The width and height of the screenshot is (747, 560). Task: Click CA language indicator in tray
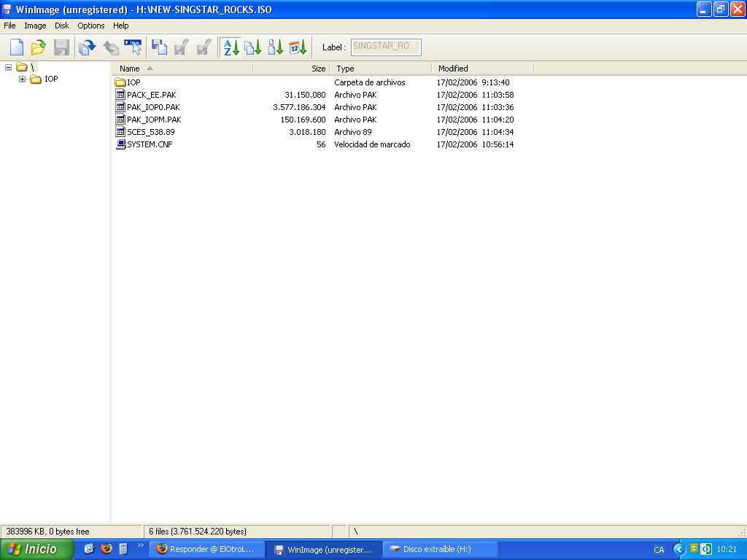pos(659,550)
